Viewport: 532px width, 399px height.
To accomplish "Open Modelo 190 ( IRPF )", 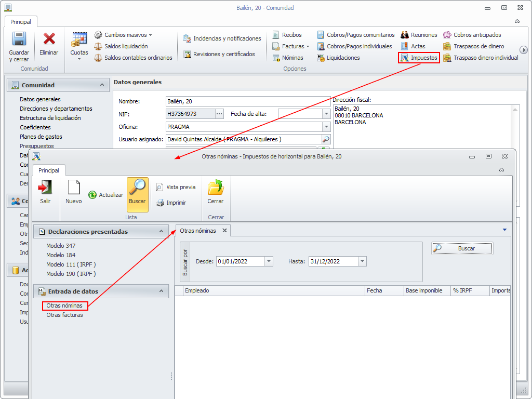I will (71, 274).
